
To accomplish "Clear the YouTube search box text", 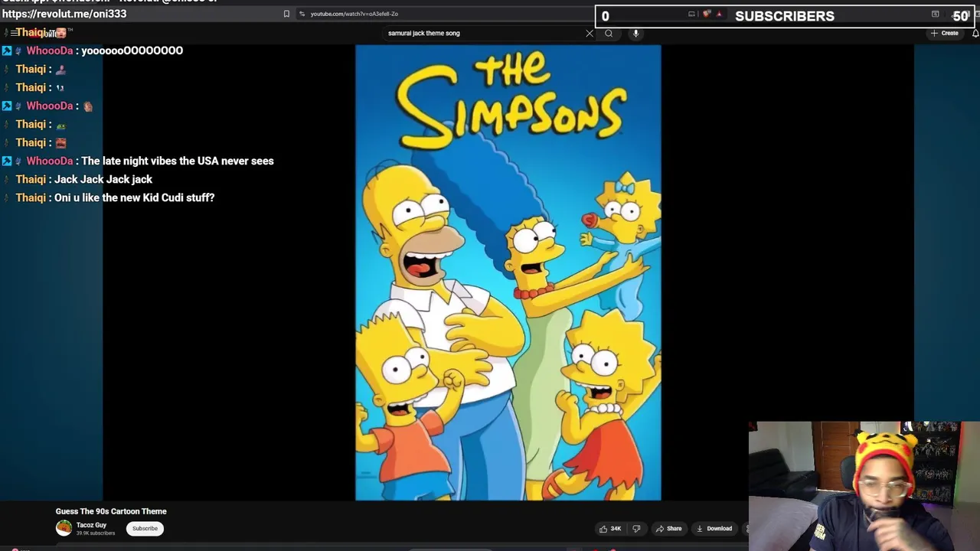I will (x=590, y=33).
